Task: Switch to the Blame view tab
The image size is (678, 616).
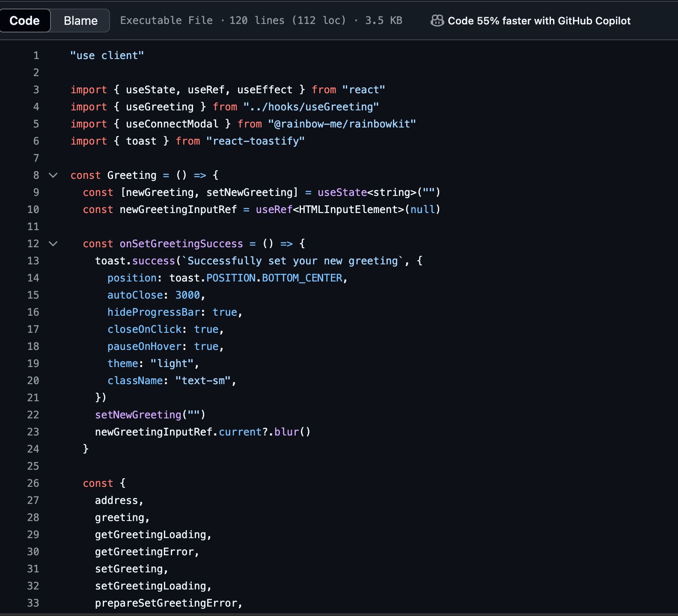Action: [x=80, y=21]
